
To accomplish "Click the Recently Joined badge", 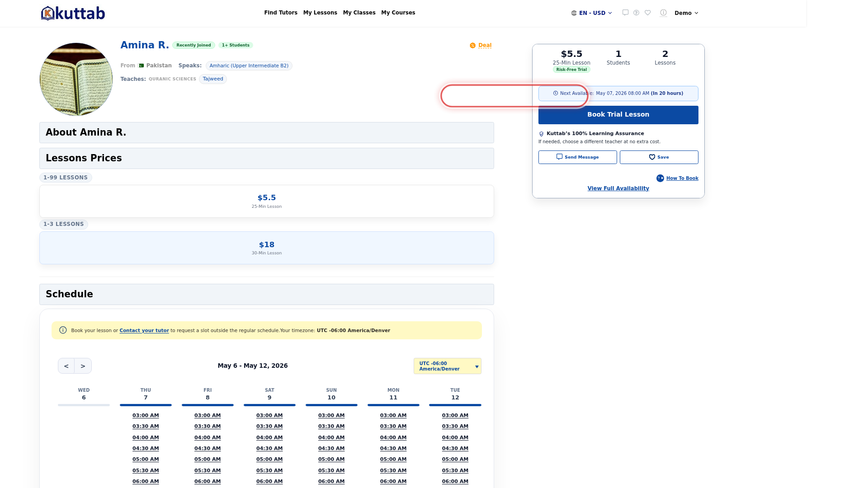I will click(193, 45).
